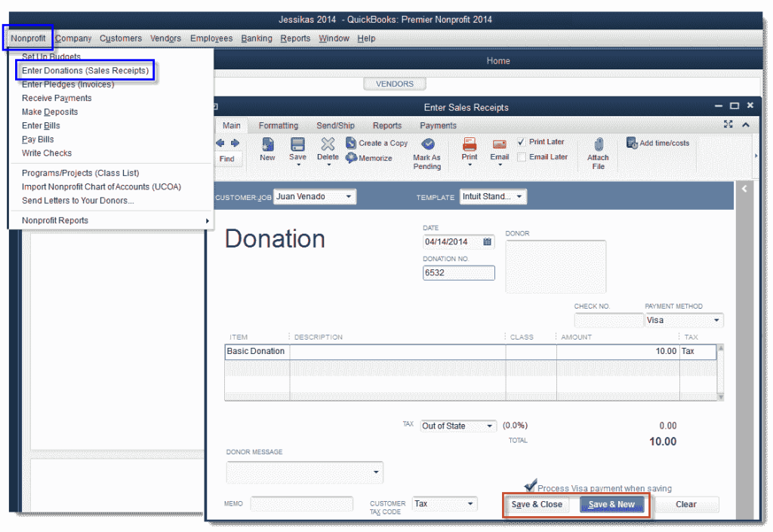
Task: Switch to the Formatting tab
Action: [279, 125]
